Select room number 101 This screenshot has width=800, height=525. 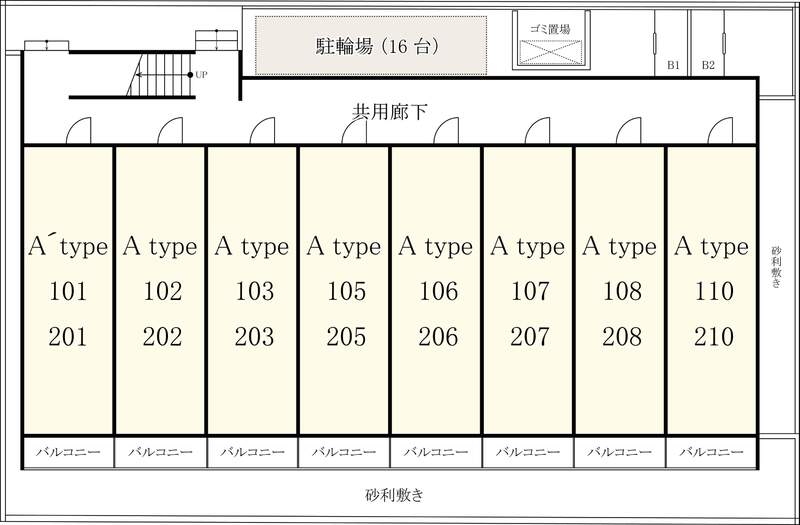(68, 291)
